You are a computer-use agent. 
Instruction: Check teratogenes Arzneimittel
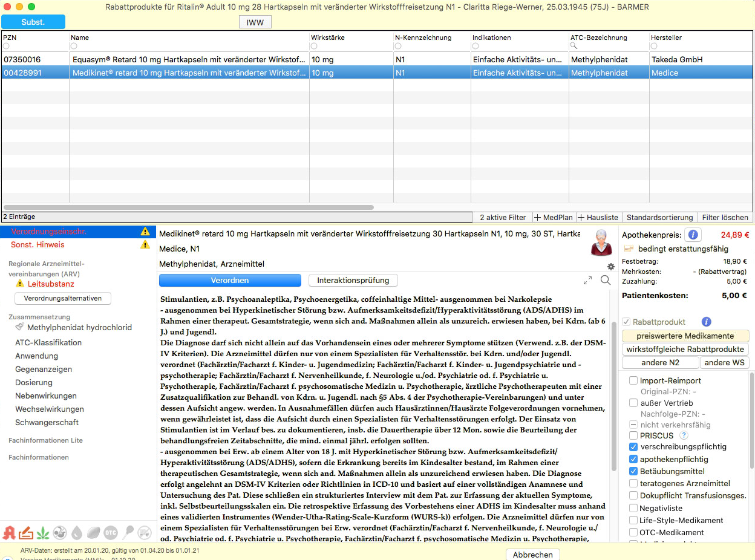point(633,483)
